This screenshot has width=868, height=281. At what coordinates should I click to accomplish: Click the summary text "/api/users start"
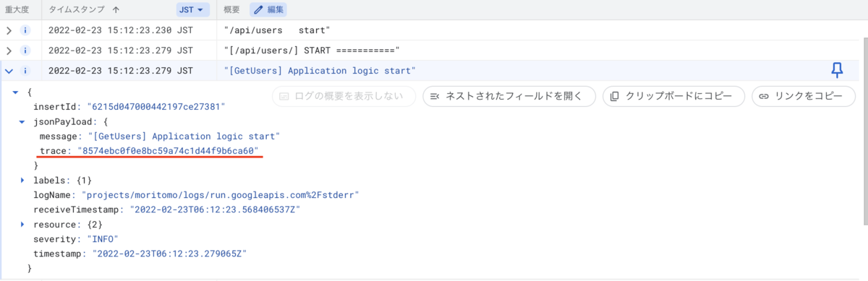[278, 30]
